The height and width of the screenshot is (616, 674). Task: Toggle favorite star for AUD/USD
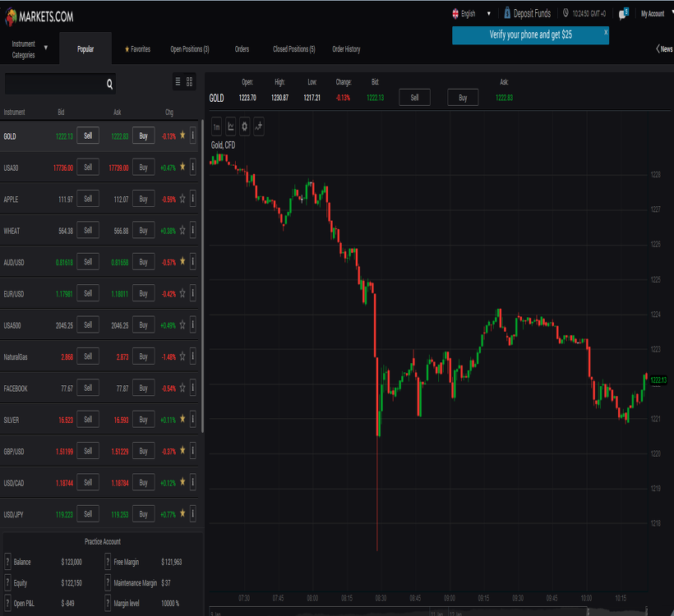182,261
